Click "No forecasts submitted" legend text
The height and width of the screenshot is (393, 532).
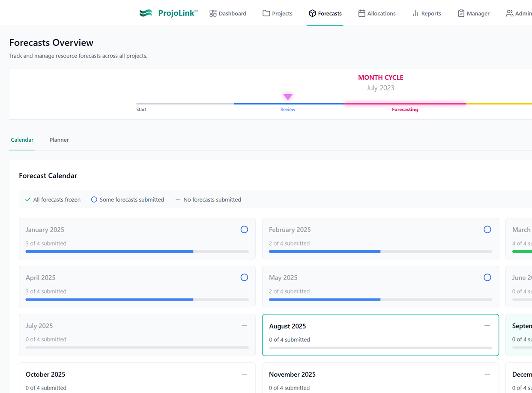[x=212, y=199]
